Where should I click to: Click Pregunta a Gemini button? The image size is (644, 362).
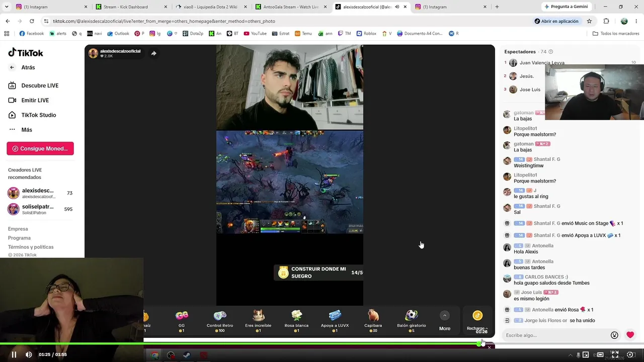point(566,7)
